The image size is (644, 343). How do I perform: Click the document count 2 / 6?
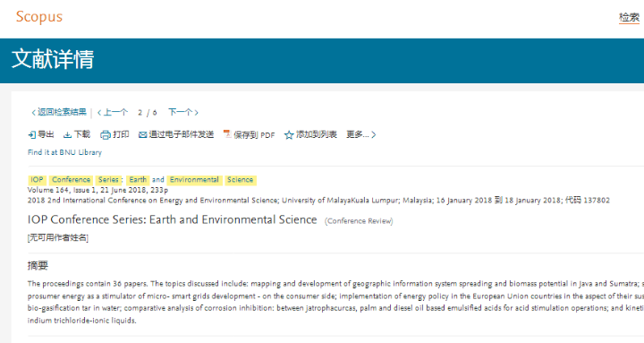coord(148,112)
